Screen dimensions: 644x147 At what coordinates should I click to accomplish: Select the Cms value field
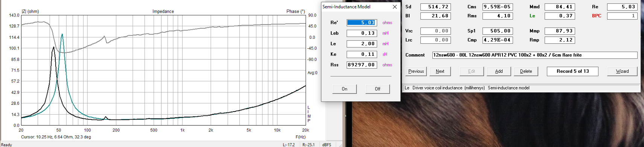click(x=497, y=7)
